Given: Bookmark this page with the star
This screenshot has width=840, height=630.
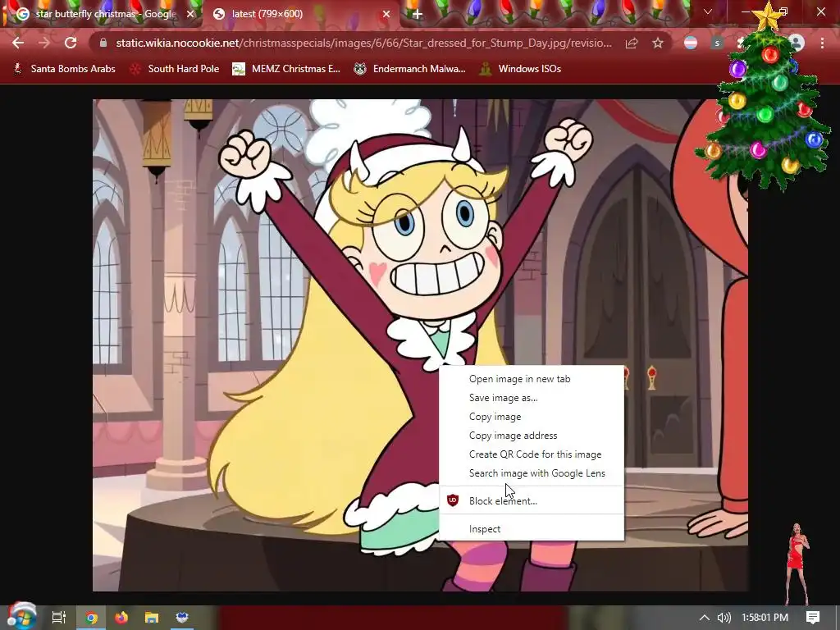Looking at the screenshot, I should (x=658, y=43).
